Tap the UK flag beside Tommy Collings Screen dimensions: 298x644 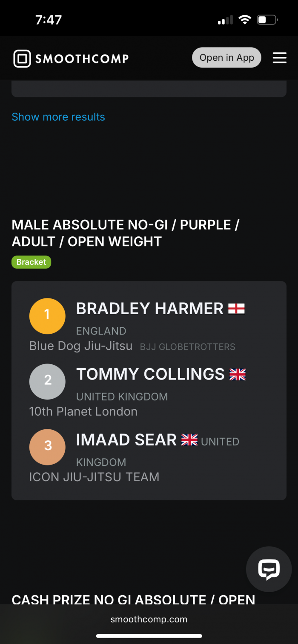point(238,374)
